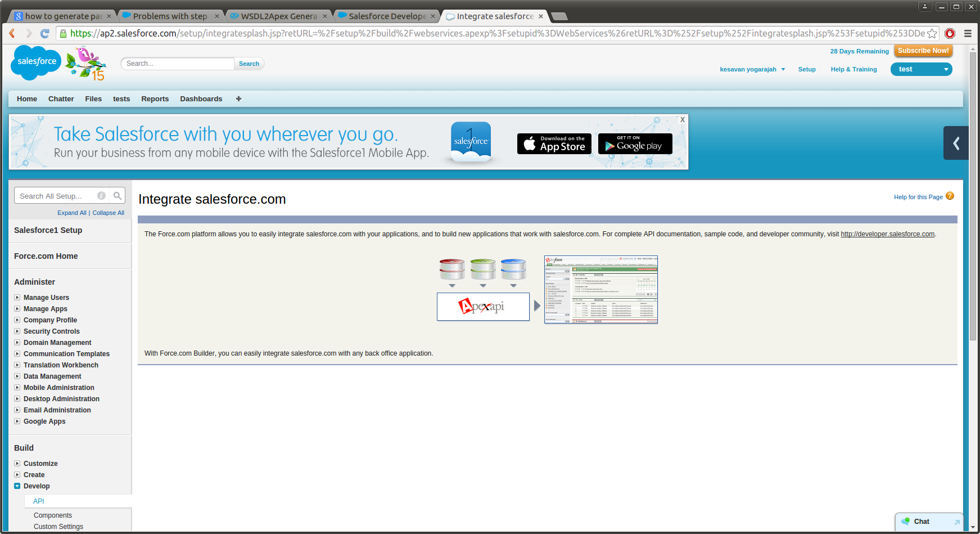Open the Files tab
The height and width of the screenshot is (534, 980).
[93, 99]
